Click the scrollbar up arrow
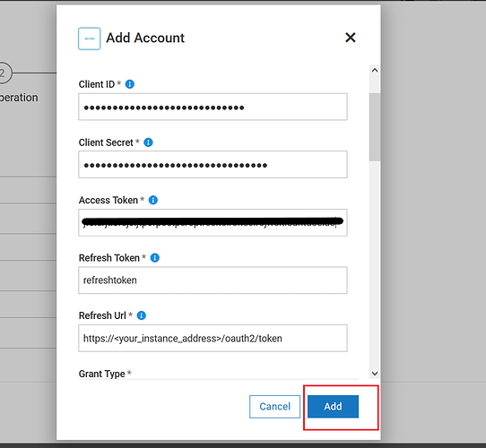This screenshot has width=486, height=448. tap(375, 70)
